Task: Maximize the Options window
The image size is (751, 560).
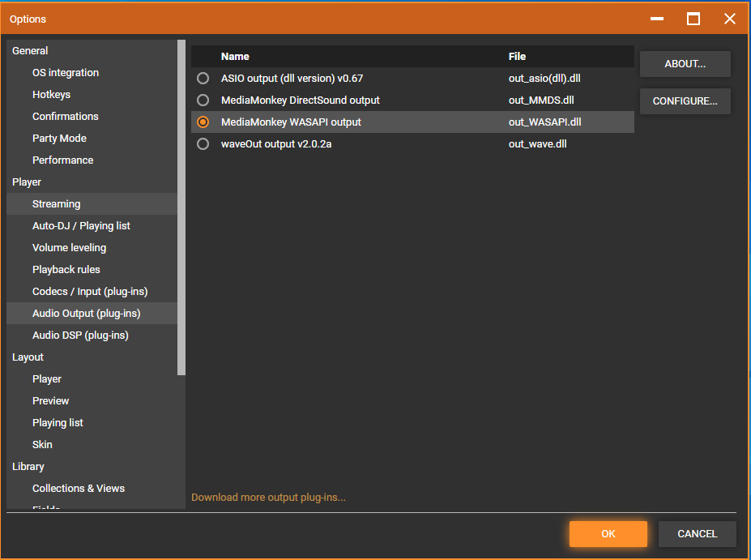Action: pos(693,19)
